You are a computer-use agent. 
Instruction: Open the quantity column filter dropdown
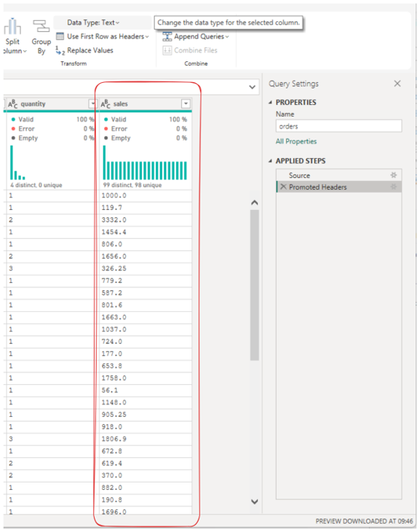click(92, 104)
